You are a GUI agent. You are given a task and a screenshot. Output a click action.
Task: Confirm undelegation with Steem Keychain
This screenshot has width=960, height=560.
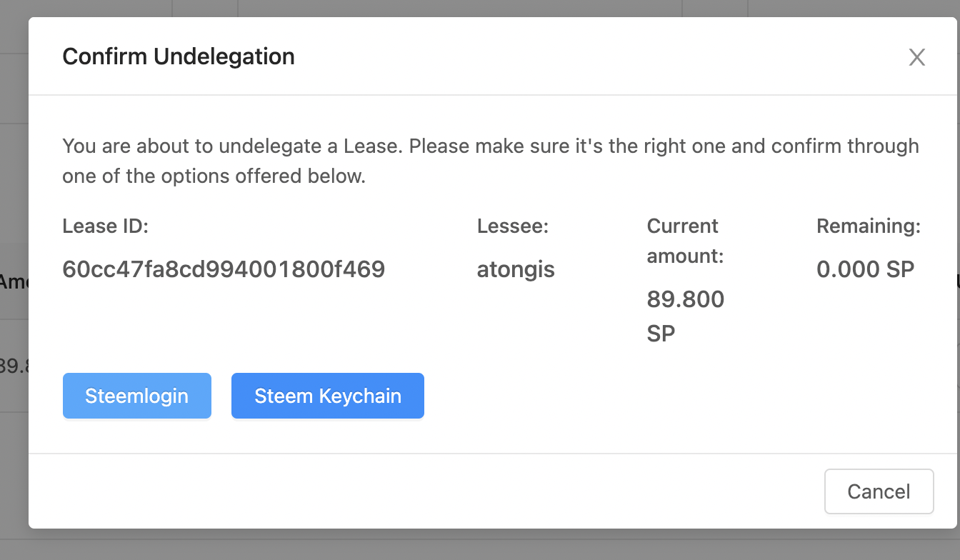pos(328,396)
